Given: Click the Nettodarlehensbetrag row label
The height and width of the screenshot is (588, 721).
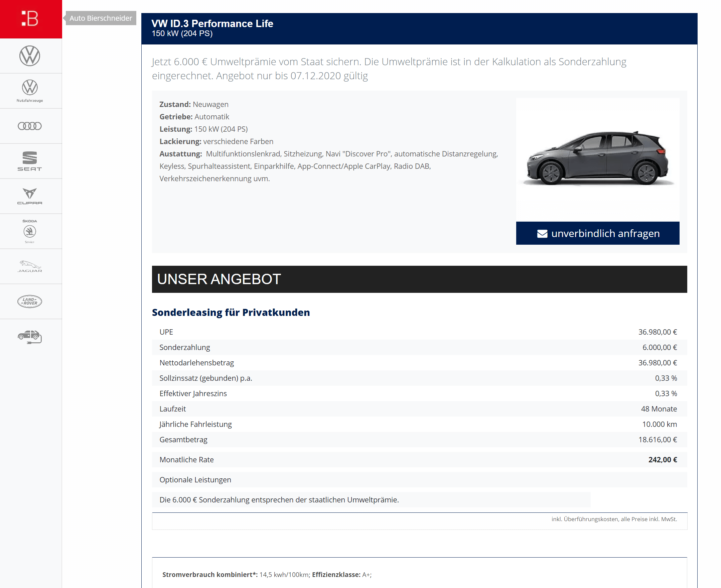Looking at the screenshot, I should click(x=197, y=363).
